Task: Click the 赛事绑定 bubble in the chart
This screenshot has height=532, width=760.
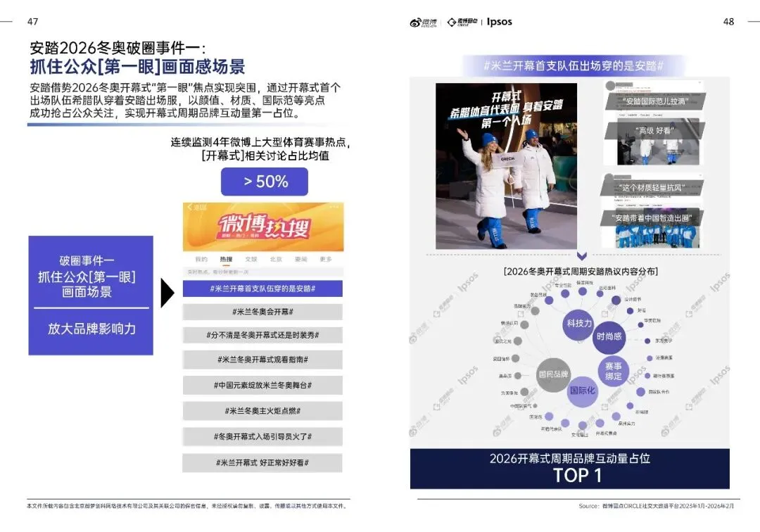Action: 613,372
